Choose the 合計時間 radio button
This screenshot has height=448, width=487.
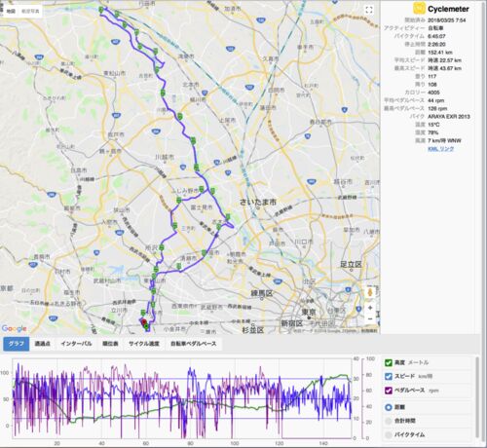(x=389, y=421)
